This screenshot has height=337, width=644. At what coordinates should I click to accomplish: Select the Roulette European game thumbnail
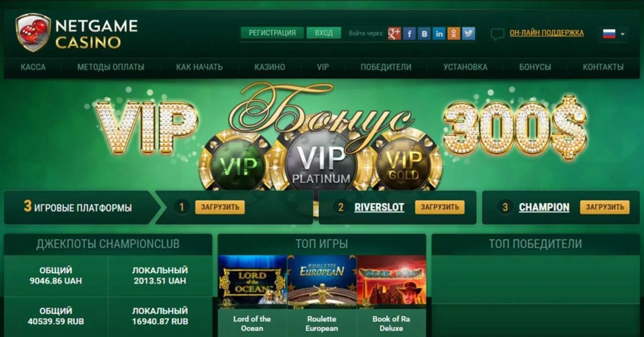pos(322,282)
